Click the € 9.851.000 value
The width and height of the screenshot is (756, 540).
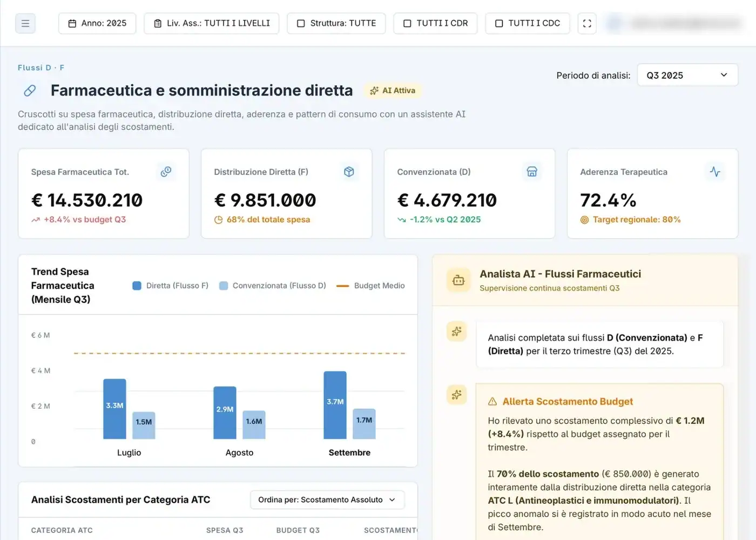tap(265, 200)
